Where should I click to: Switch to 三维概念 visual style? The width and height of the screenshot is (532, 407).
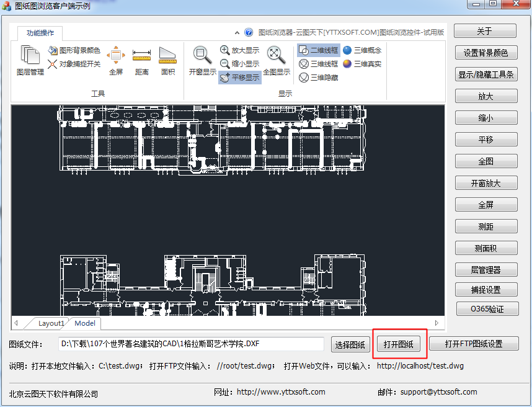click(362, 50)
